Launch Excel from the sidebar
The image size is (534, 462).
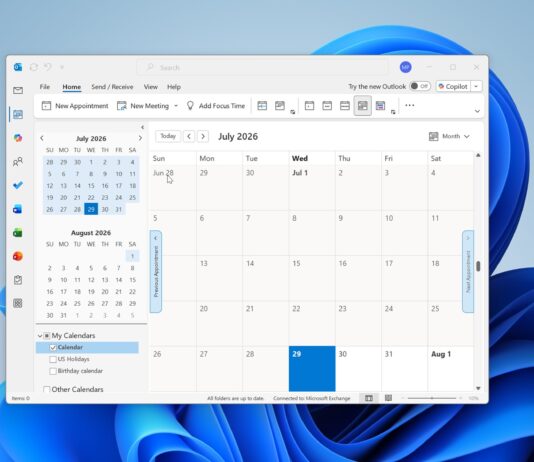18,233
